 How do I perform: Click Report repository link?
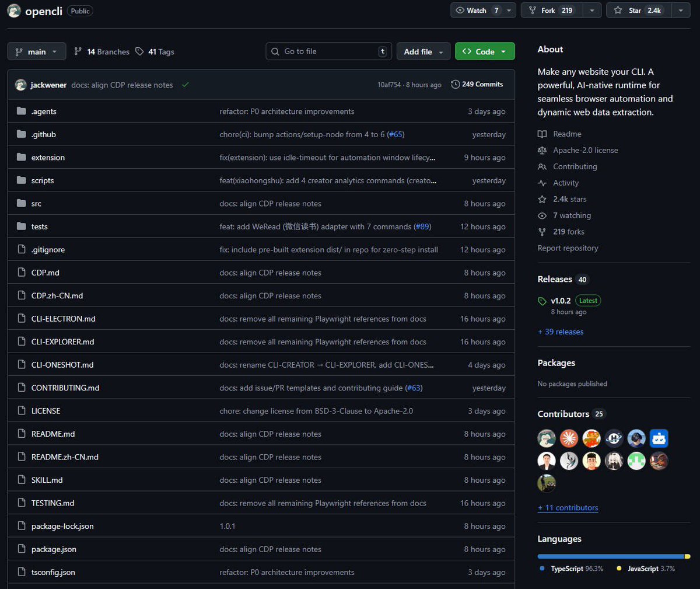[568, 248]
